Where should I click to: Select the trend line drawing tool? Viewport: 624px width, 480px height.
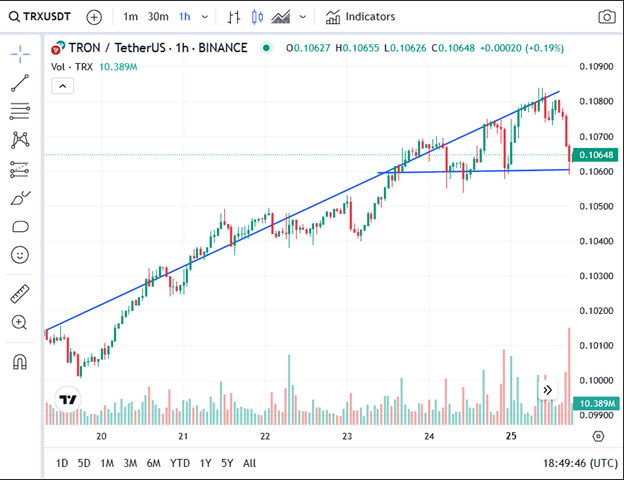(x=20, y=83)
